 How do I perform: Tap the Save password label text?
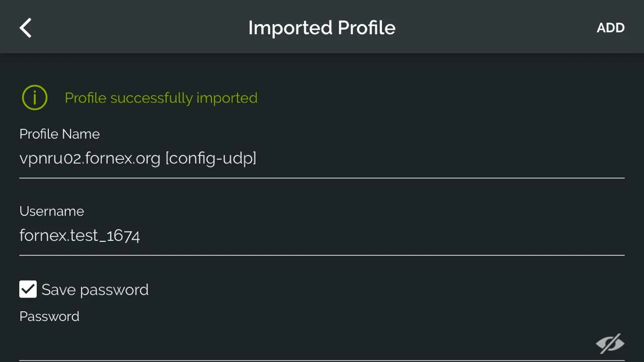point(95,290)
